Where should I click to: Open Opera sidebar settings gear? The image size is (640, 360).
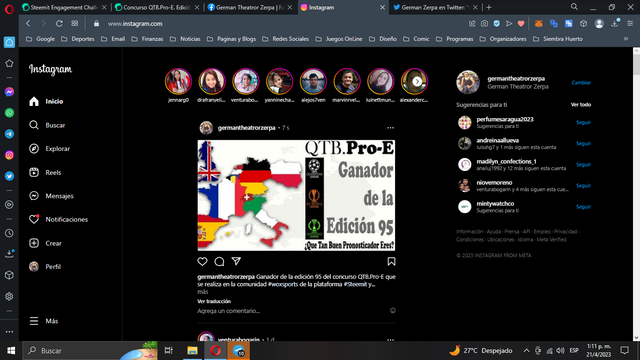[x=9, y=296]
